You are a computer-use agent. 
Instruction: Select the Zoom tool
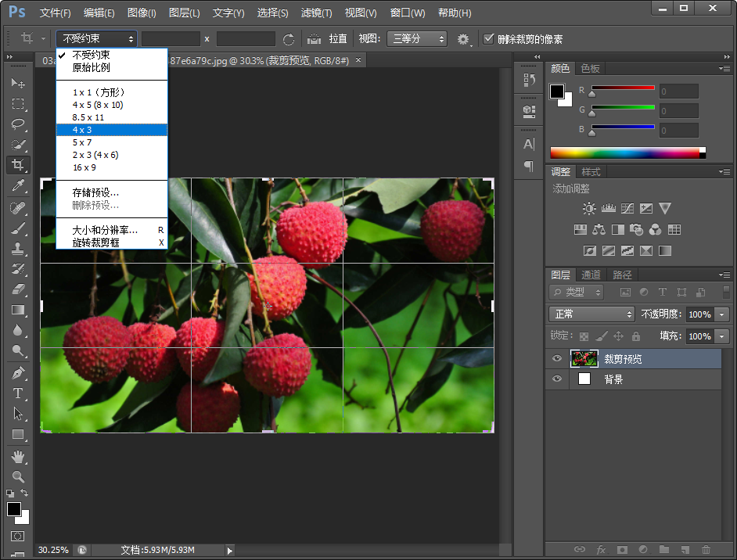pos(17,476)
